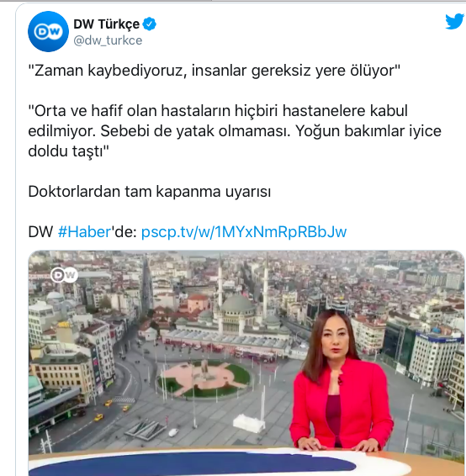
Task: Open the pscp.tv/w/1MYxNmRpRBbJw link
Action: coord(244,232)
